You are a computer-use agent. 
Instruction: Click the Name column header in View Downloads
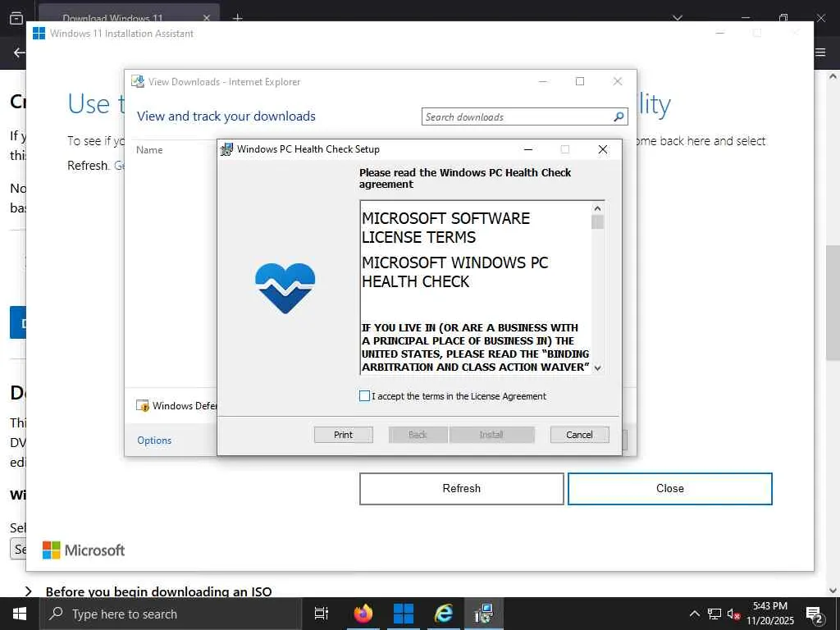click(149, 150)
